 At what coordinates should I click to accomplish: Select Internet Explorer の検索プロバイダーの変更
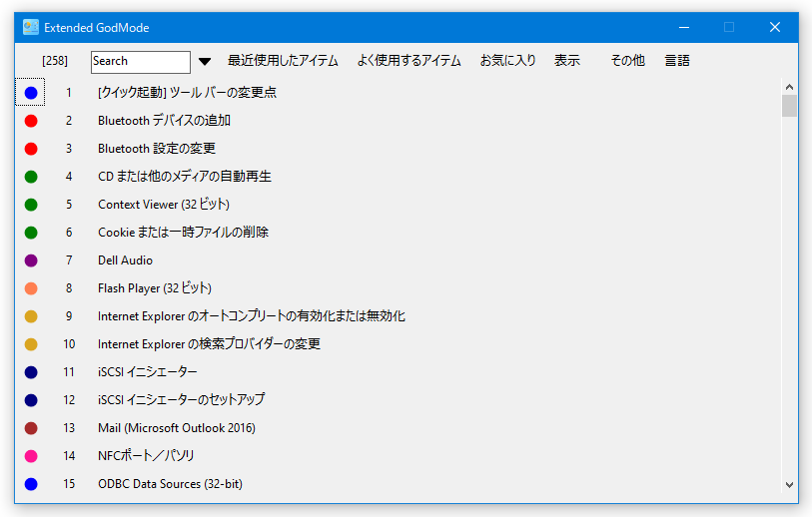pos(209,344)
